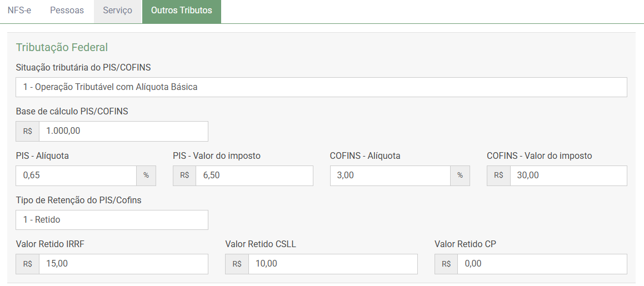Focus the PIS - Alíquota input
This screenshot has width=644, height=286.
pos(76,175)
